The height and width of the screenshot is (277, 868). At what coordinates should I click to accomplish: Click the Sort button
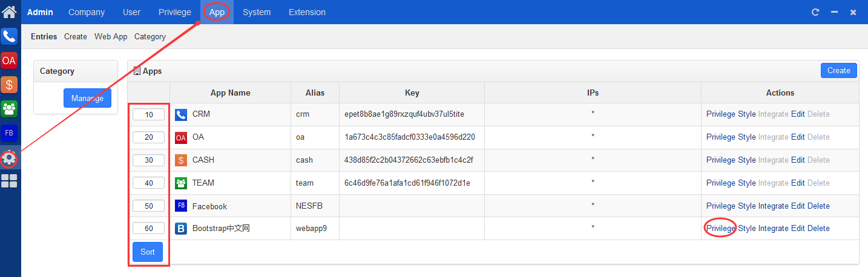coord(148,252)
